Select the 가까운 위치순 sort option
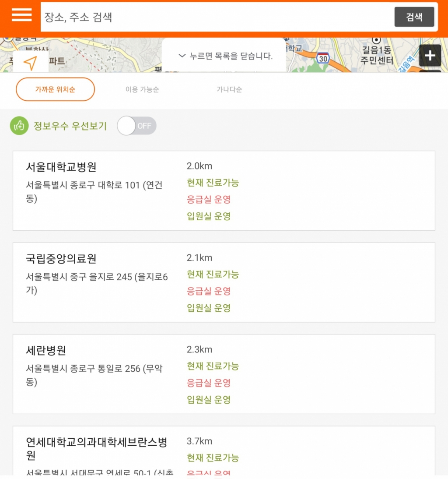The image size is (448, 479). [55, 89]
